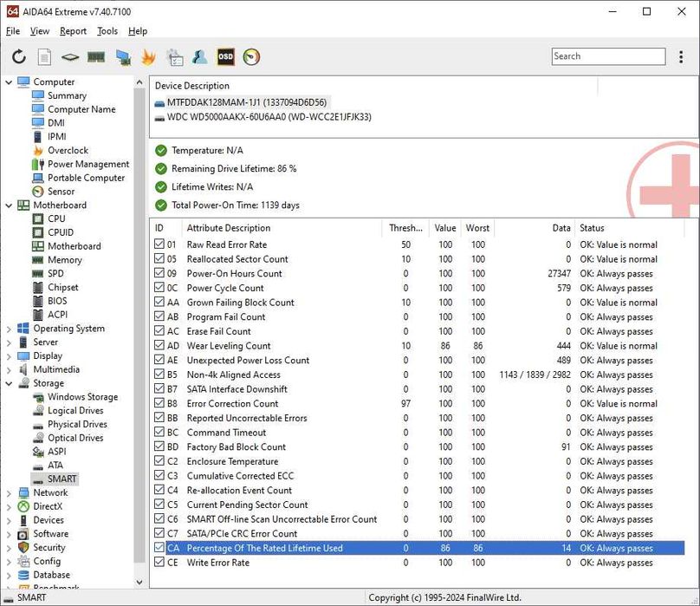Open the SPD tree entry
Viewport: 700px width, 606px height.
tap(55, 273)
